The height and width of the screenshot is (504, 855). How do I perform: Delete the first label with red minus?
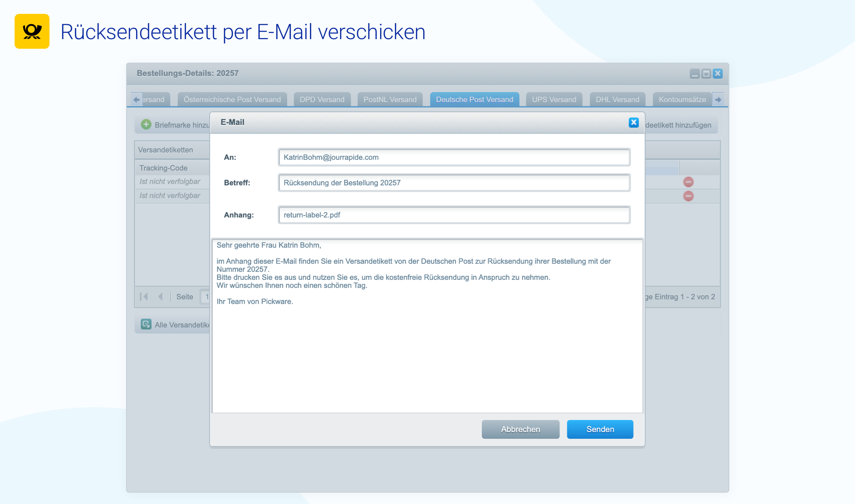click(688, 182)
